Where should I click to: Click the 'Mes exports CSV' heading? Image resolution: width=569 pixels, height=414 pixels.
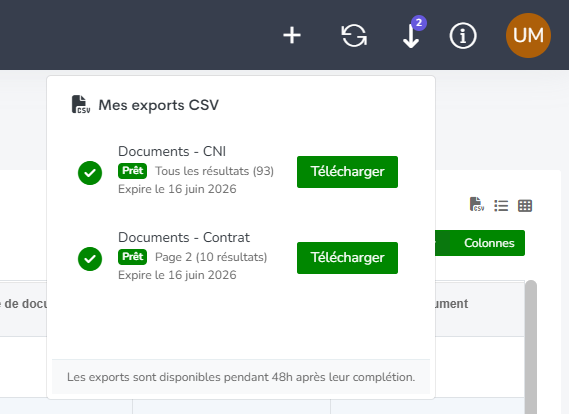(159, 105)
